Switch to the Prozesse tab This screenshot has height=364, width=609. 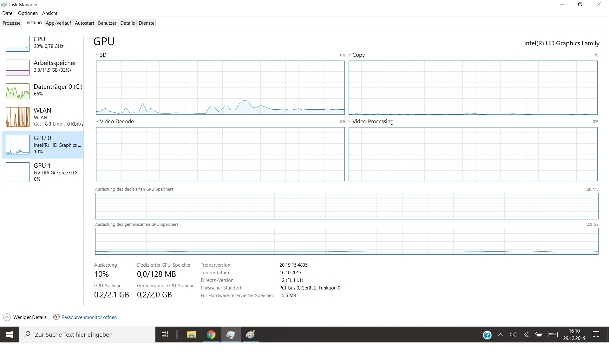pos(11,23)
